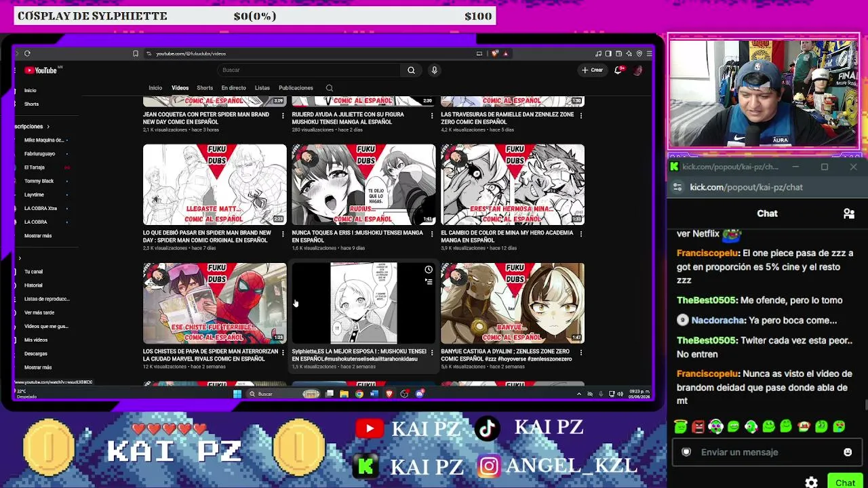The image size is (868, 488).
Task: Send message with green Chat button
Action: (x=845, y=482)
